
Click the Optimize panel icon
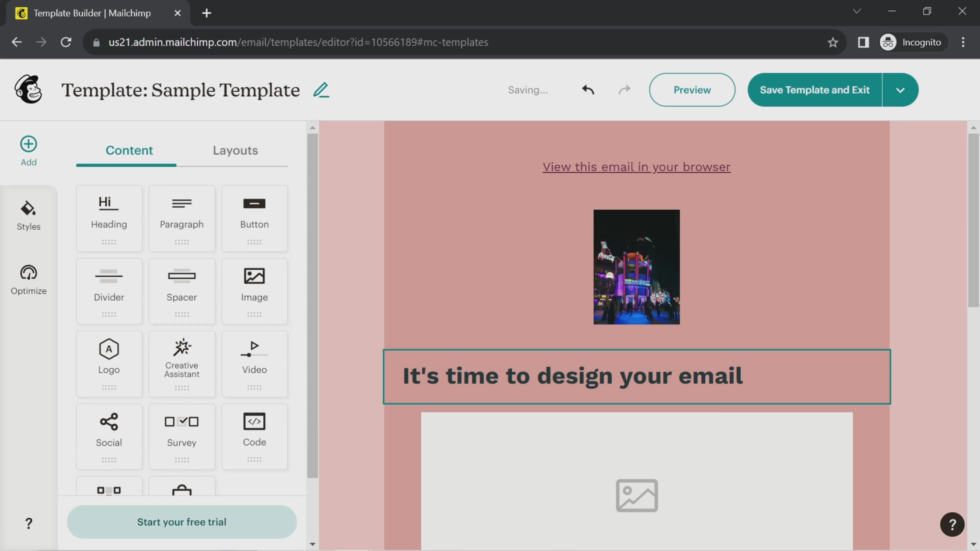pyautogui.click(x=28, y=280)
